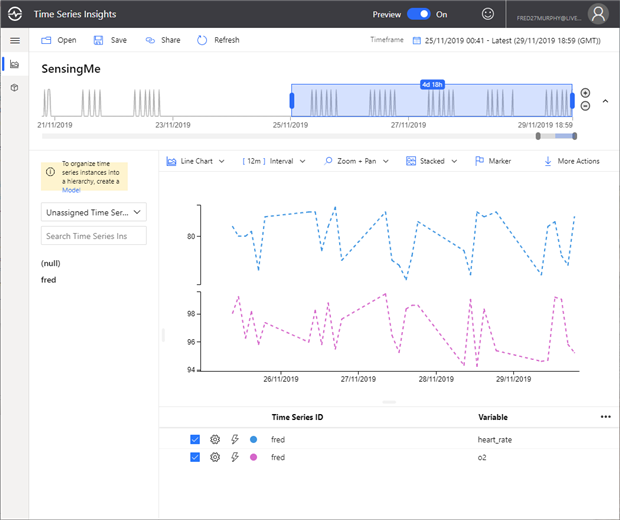The height and width of the screenshot is (520, 620).
Task: Open the user account avatar menu
Action: click(598, 14)
